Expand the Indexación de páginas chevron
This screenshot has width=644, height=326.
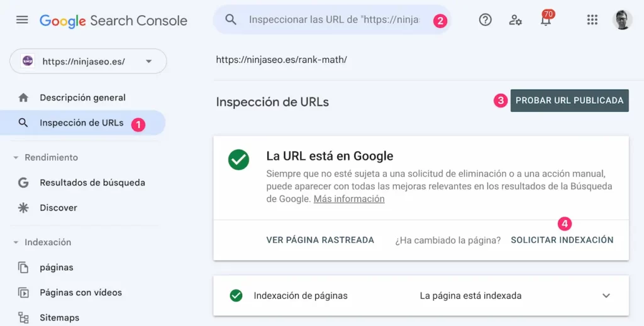(606, 296)
